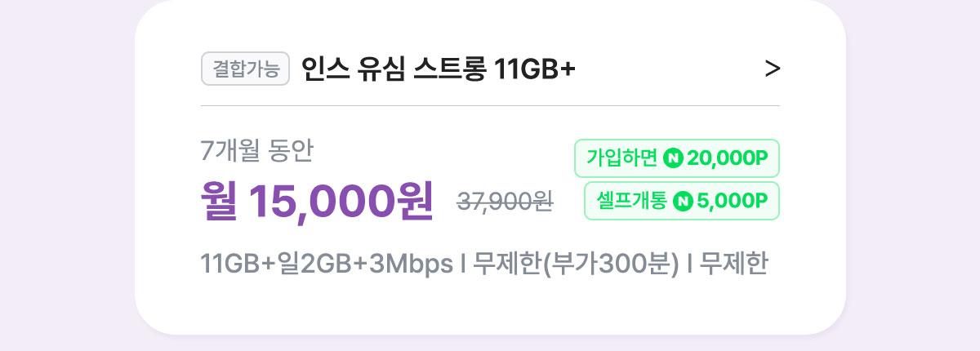Open plan details via the > chevron
The image size is (980, 351).
click(x=773, y=69)
